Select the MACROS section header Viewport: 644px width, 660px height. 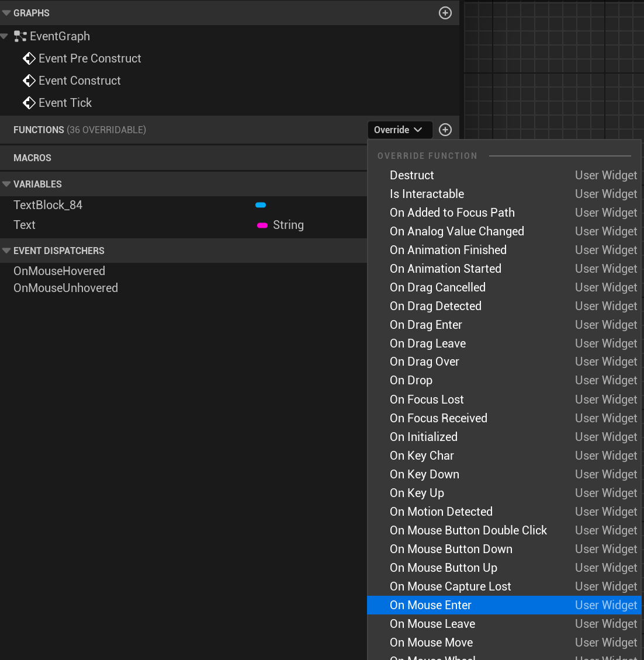tap(183, 158)
